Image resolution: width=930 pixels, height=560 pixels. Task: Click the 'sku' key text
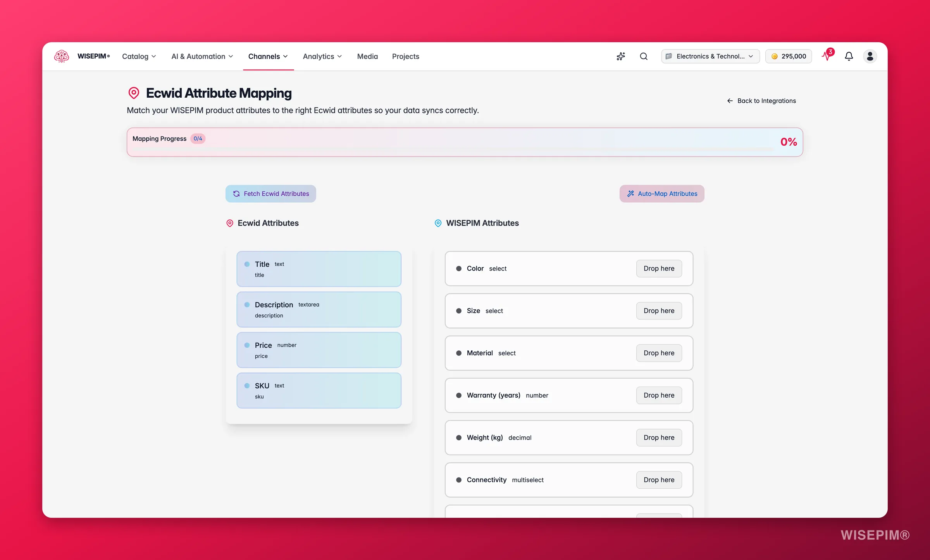[x=259, y=397]
